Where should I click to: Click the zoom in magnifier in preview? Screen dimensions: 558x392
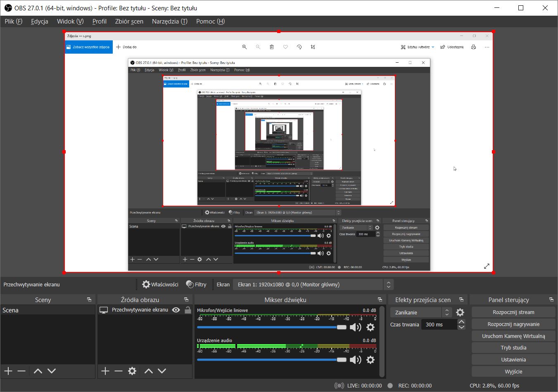tap(245, 47)
